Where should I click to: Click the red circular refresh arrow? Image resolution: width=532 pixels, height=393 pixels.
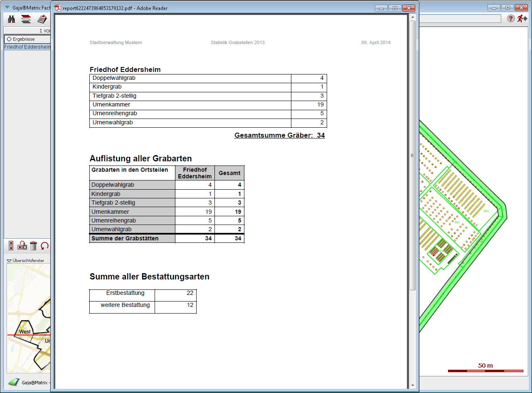pos(44,246)
